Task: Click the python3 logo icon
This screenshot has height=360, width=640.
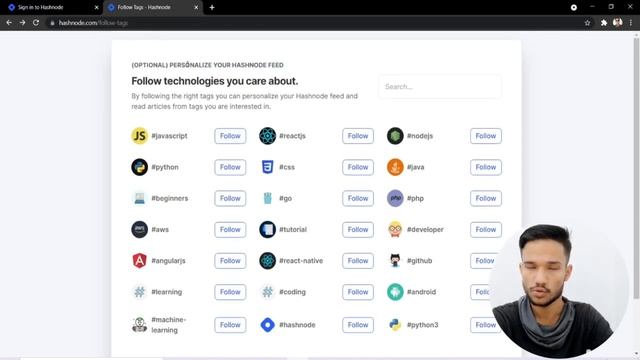Action: pos(395,325)
